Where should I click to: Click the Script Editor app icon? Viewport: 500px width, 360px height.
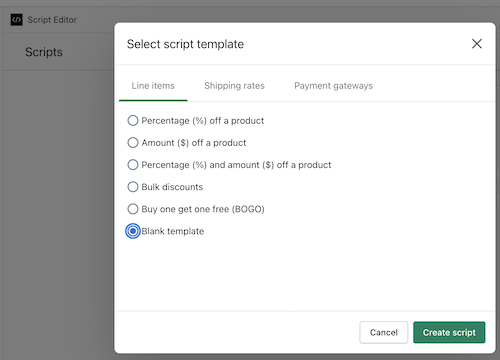pos(16,20)
